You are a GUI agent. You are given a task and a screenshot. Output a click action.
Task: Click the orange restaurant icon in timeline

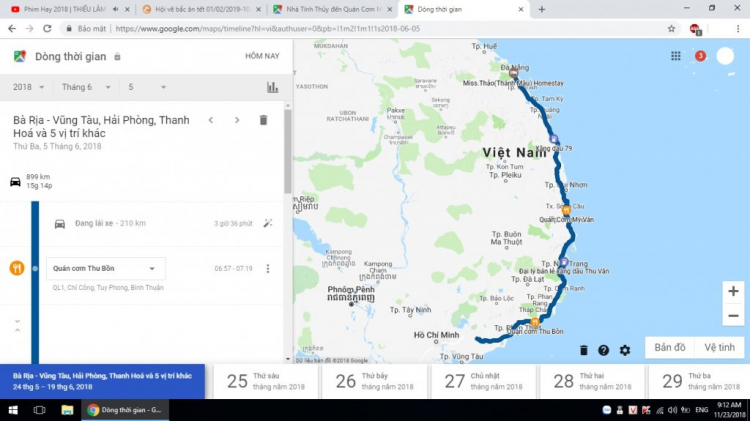click(x=17, y=268)
